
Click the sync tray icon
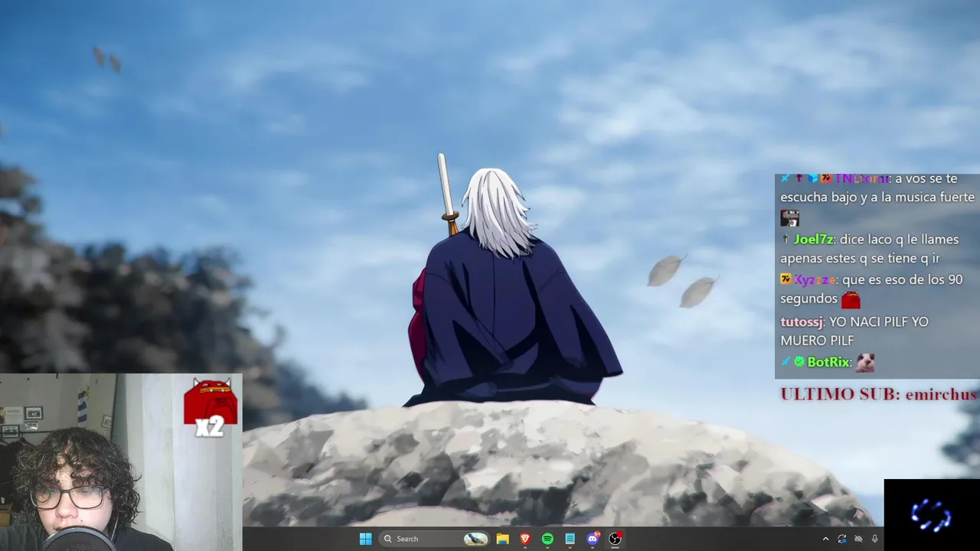[x=842, y=539]
